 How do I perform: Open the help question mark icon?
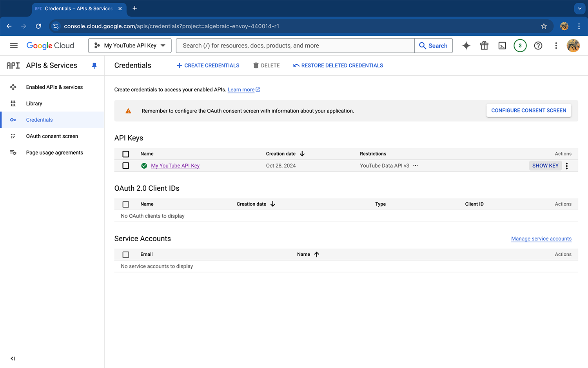[x=538, y=46]
